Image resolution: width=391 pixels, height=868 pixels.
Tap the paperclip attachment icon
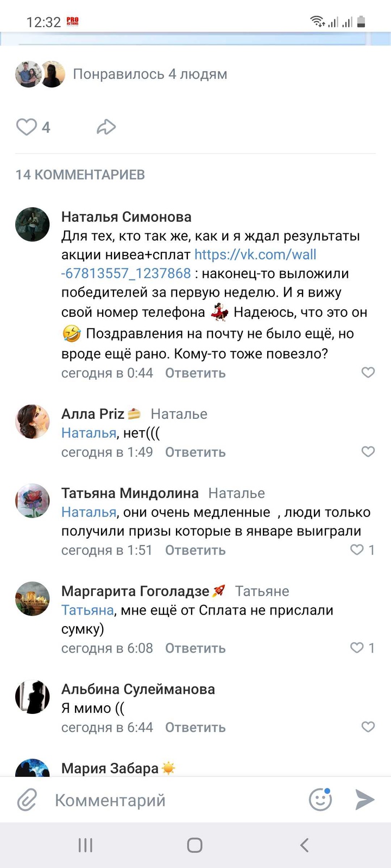click(27, 800)
